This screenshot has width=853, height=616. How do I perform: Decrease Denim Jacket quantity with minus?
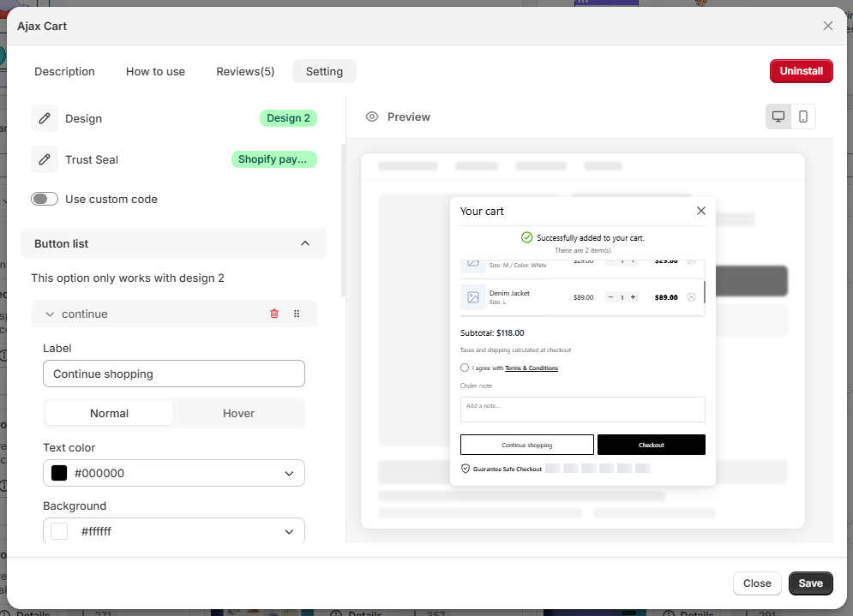point(610,296)
